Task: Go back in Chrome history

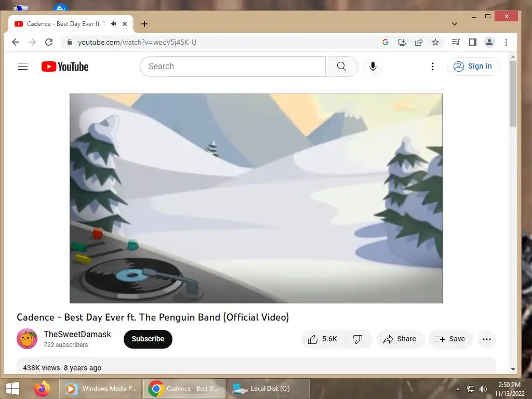Action: 16,42
